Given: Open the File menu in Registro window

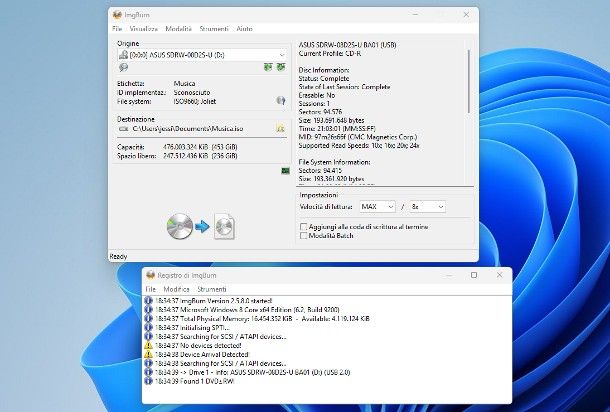Looking at the screenshot, I should 150,289.
